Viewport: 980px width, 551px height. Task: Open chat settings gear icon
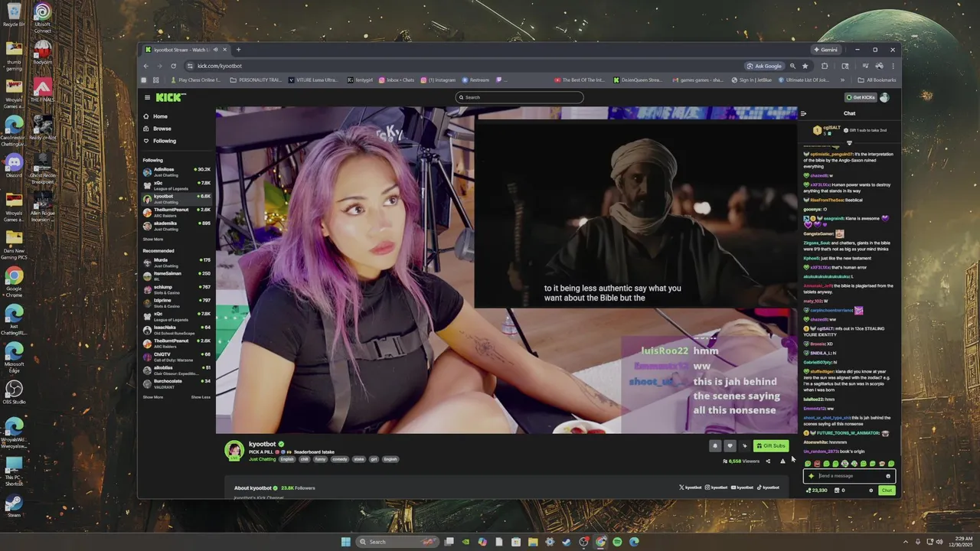pos(871,491)
